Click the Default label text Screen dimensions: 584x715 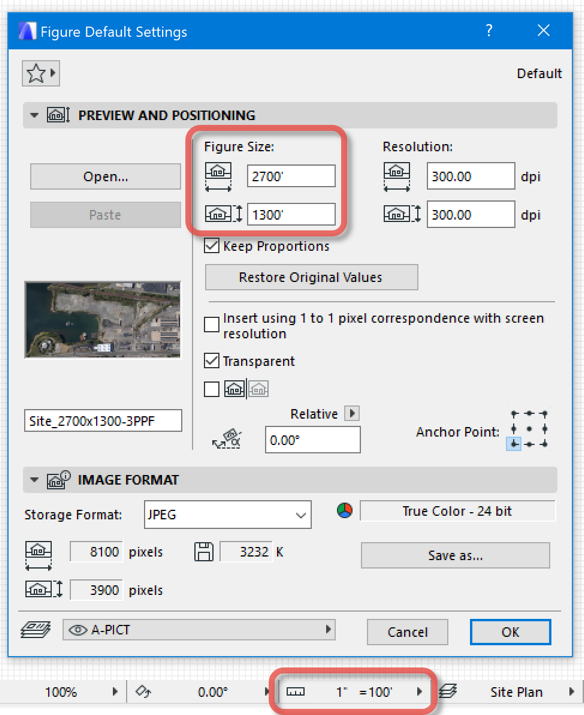point(539,73)
